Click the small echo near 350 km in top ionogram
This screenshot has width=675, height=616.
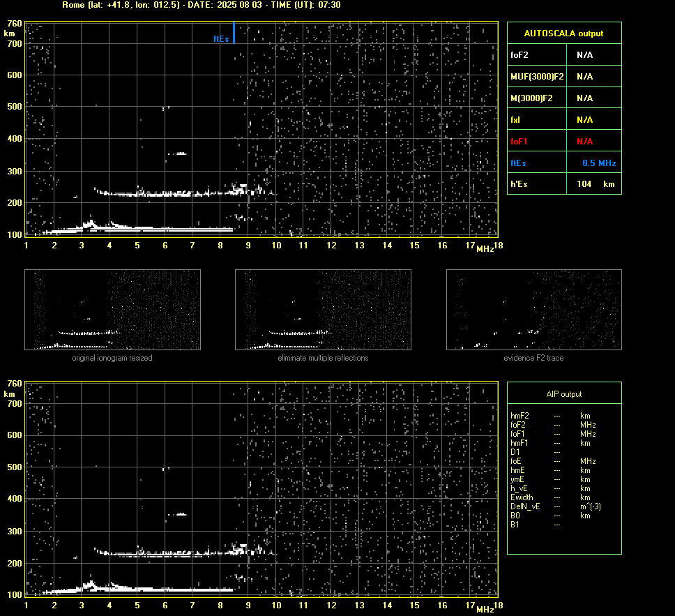pyautogui.click(x=177, y=153)
